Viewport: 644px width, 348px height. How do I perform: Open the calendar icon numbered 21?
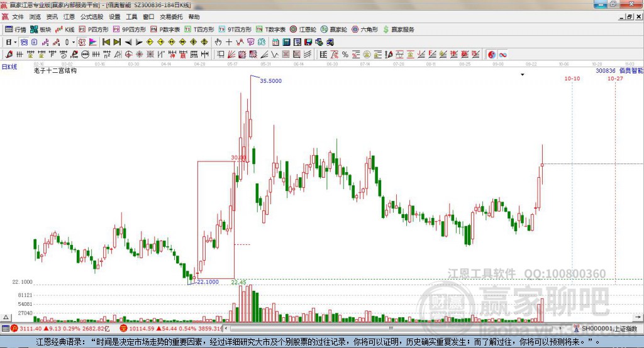coord(275,42)
